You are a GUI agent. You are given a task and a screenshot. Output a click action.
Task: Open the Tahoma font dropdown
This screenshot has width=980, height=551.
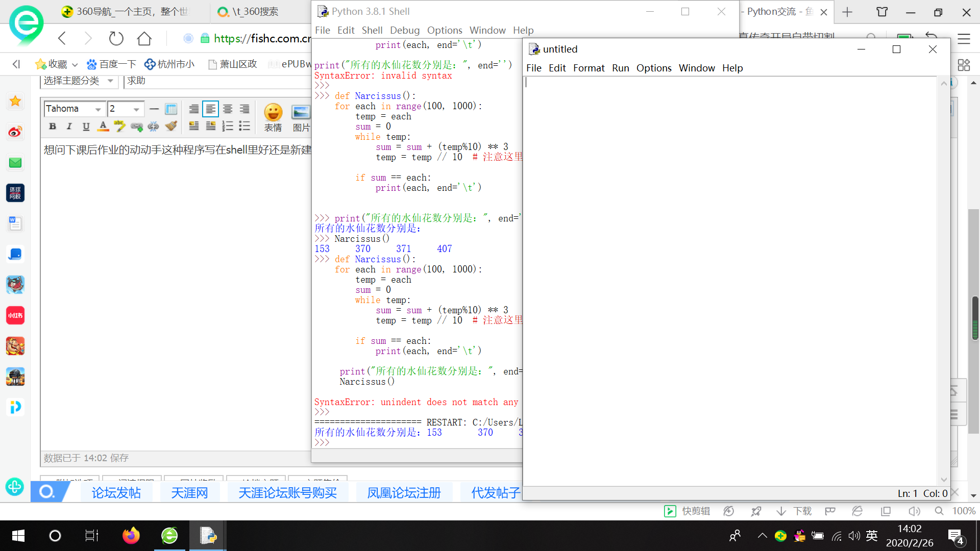coord(97,109)
